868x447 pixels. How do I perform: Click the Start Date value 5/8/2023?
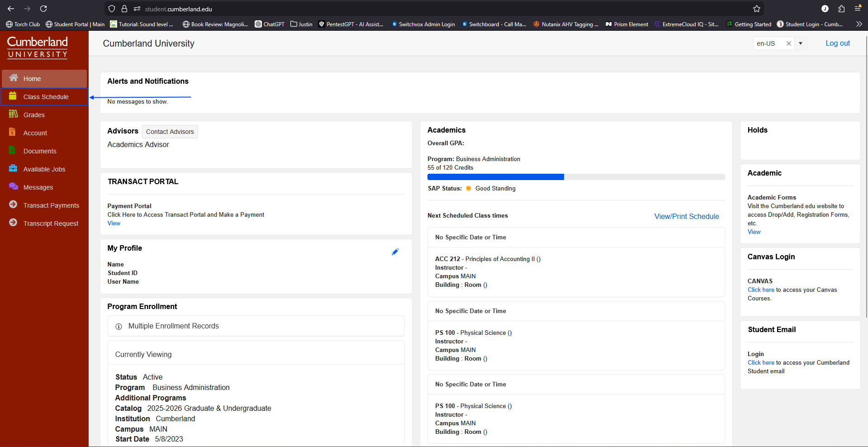pyautogui.click(x=169, y=439)
